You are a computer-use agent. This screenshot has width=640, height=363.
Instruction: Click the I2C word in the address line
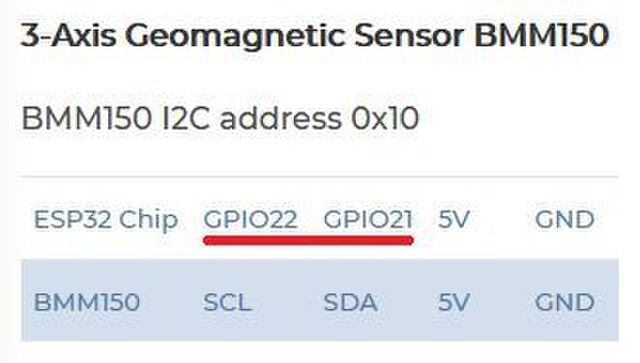pos(186,118)
